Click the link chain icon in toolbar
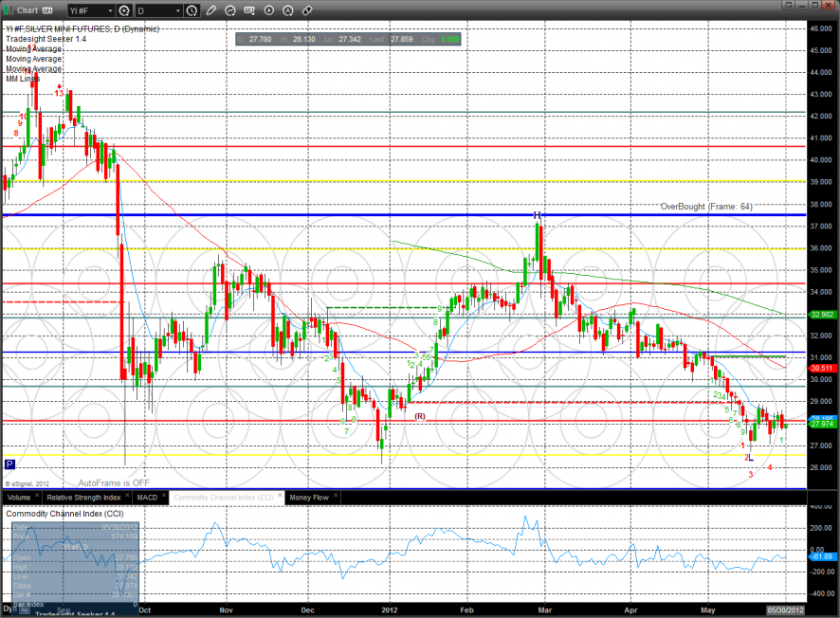840x618 pixels. [306, 10]
